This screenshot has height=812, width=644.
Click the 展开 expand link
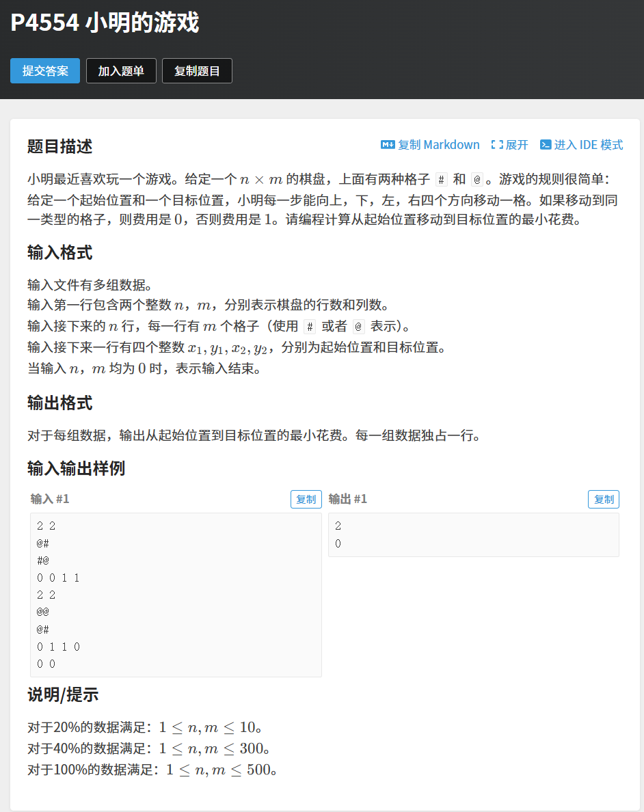[517, 145]
